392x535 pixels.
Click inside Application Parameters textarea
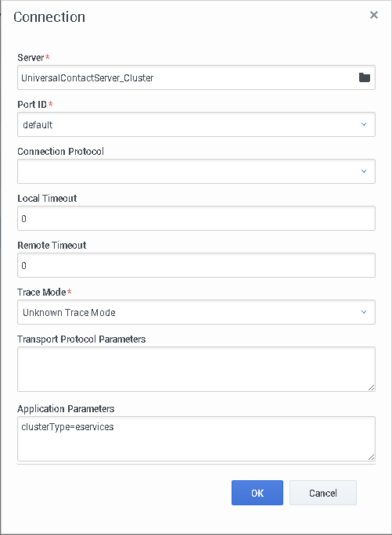(196, 439)
